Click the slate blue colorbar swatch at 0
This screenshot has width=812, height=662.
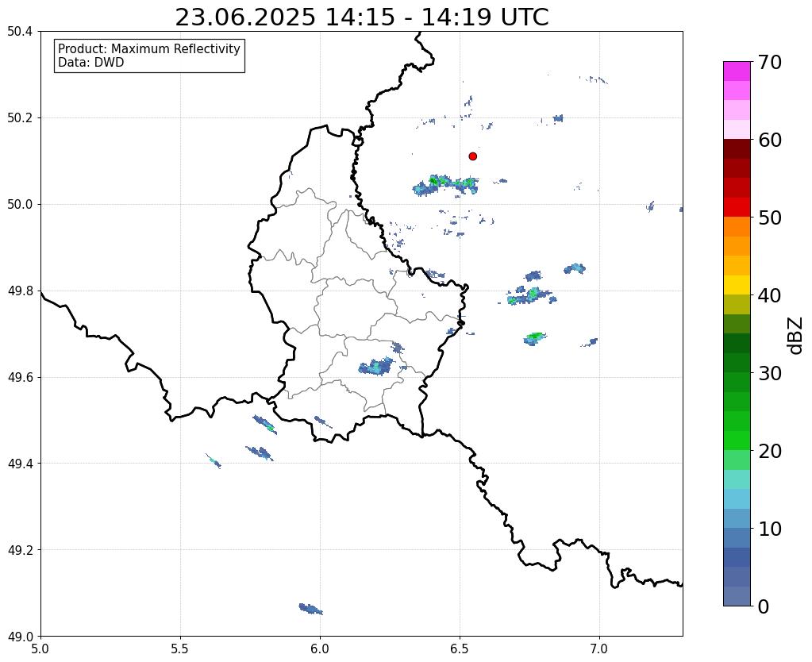pyautogui.click(x=737, y=595)
